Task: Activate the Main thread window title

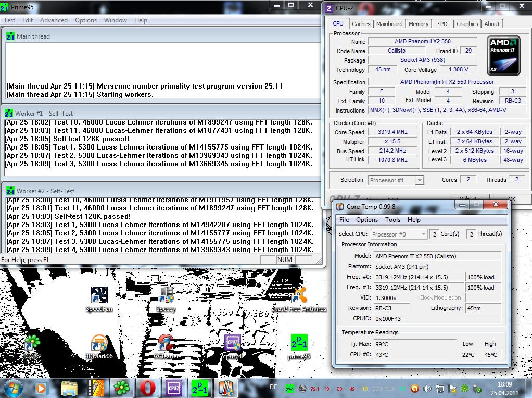Action: tap(33, 36)
